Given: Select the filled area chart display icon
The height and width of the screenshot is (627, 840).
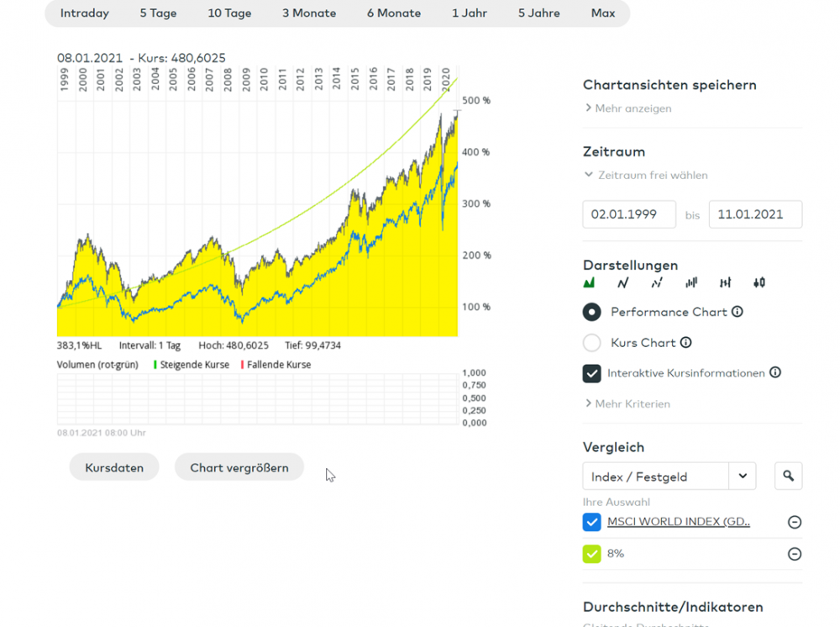Looking at the screenshot, I should pos(590,282).
